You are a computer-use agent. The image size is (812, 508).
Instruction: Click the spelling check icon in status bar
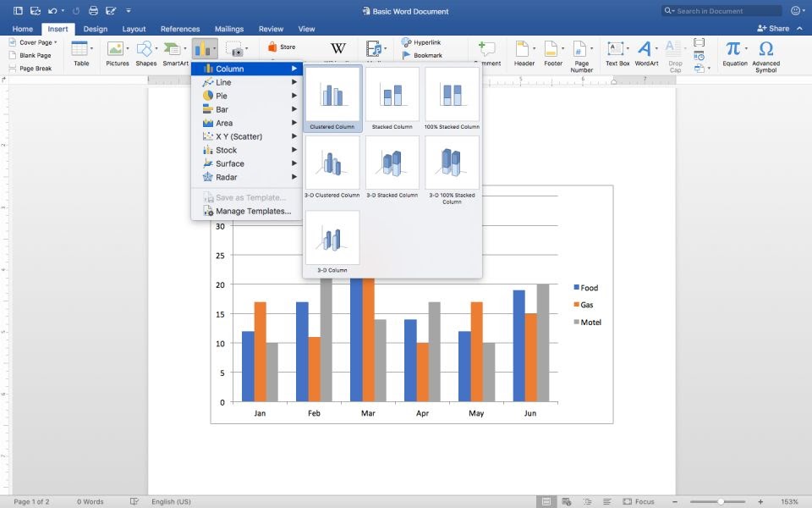[x=134, y=501]
